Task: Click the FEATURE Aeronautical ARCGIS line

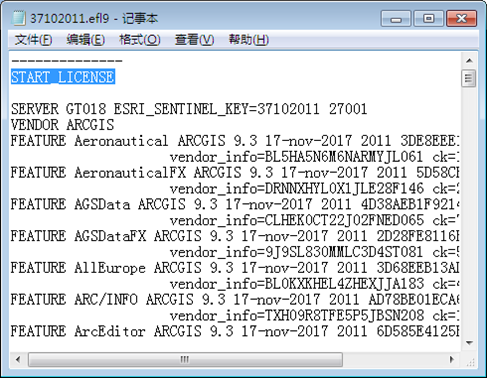Action: [235, 141]
